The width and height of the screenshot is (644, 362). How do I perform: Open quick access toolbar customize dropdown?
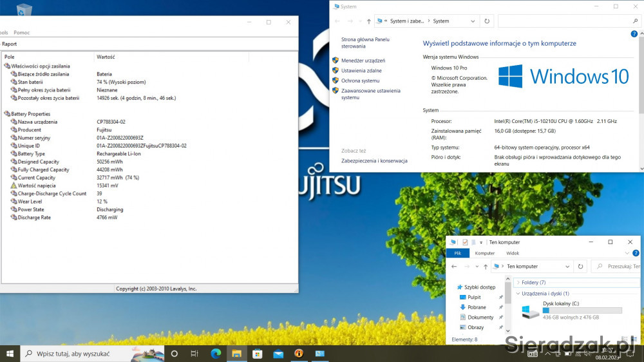coord(481,242)
